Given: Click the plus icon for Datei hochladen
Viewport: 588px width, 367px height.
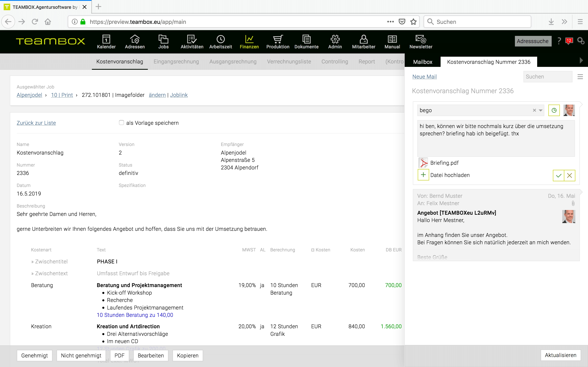Looking at the screenshot, I should pos(423,175).
